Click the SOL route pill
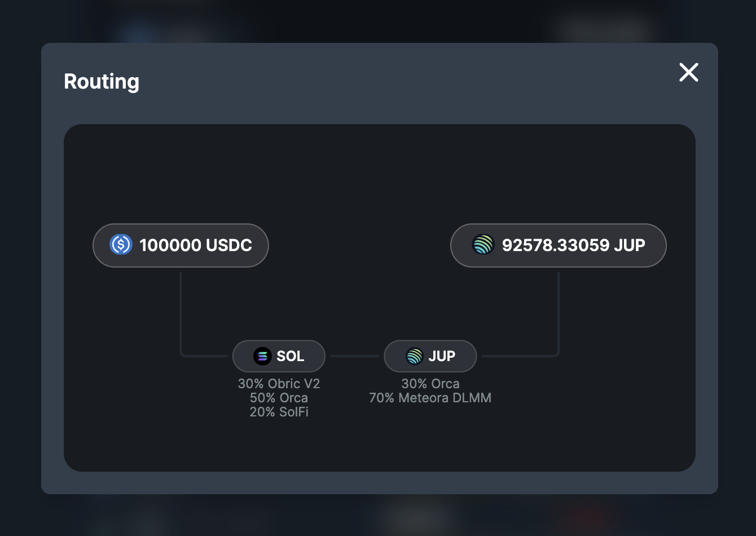756x536 pixels. [279, 356]
